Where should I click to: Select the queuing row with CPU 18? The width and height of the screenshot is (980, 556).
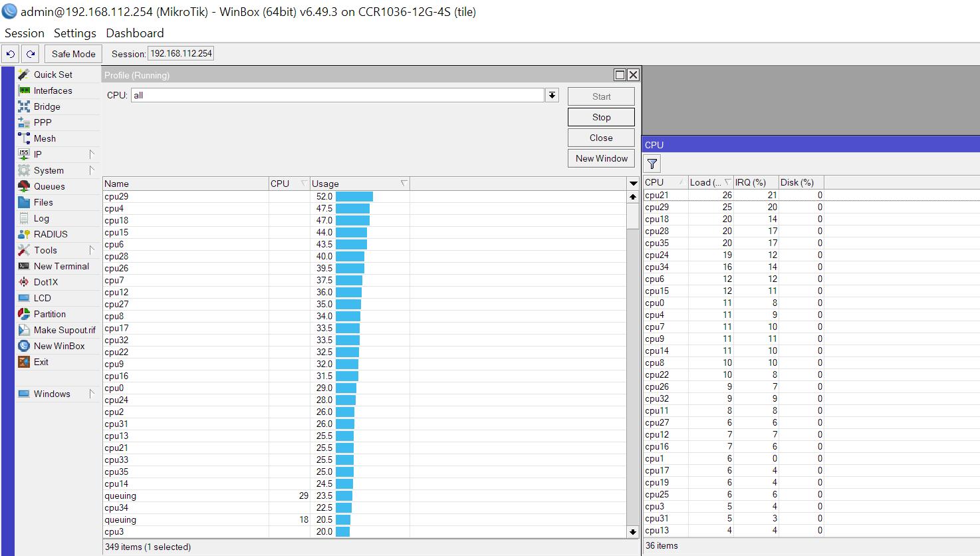coord(364,519)
